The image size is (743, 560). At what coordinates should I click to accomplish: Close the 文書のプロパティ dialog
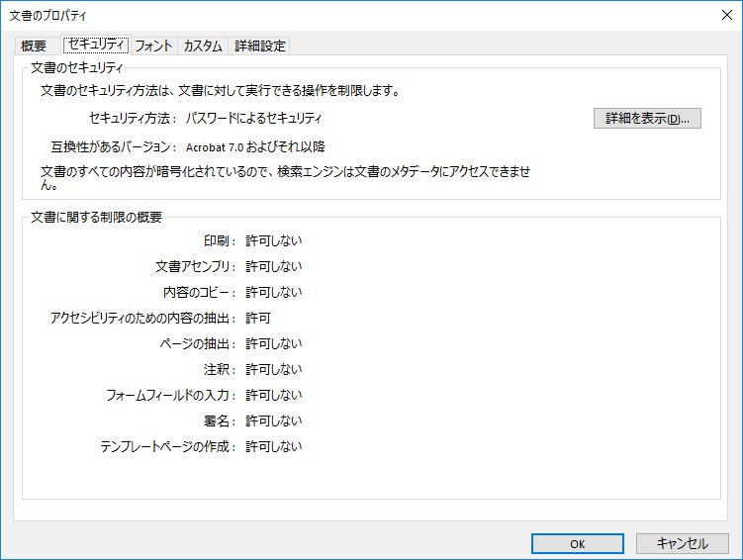click(x=727, y=15)
